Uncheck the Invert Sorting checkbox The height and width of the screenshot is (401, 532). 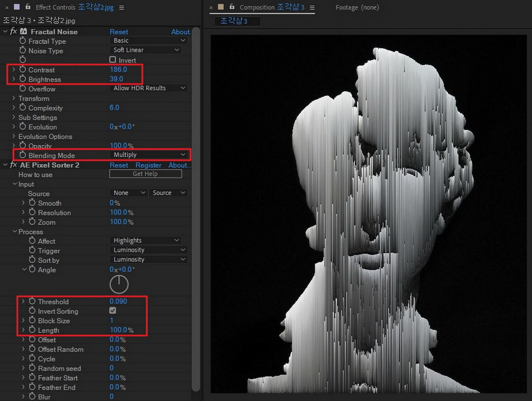[113, 311]
